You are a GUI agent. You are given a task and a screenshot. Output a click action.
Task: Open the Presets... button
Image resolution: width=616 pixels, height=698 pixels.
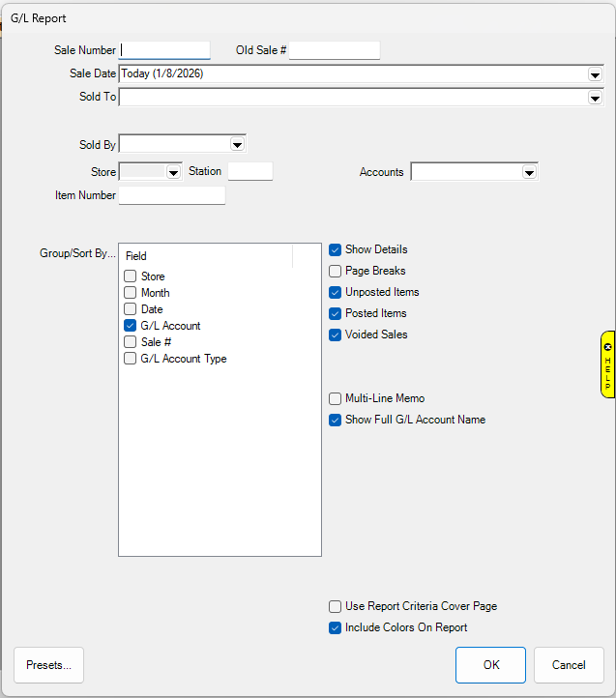tap(48, 665)
